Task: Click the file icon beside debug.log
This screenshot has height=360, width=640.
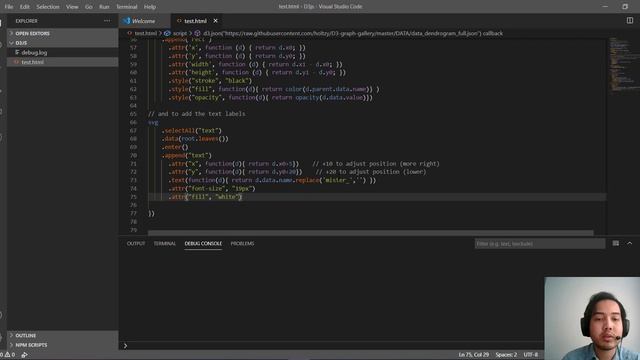Action: point(17,52)
